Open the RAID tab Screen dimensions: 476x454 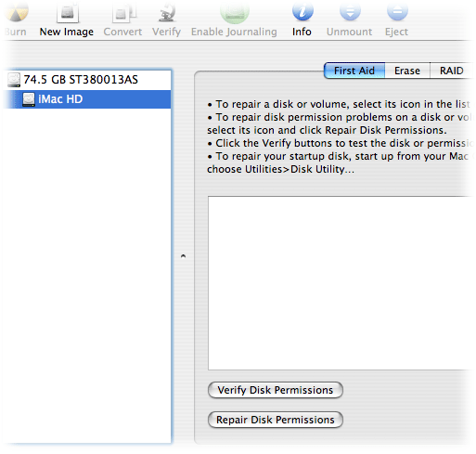click(x=452, y=71)
